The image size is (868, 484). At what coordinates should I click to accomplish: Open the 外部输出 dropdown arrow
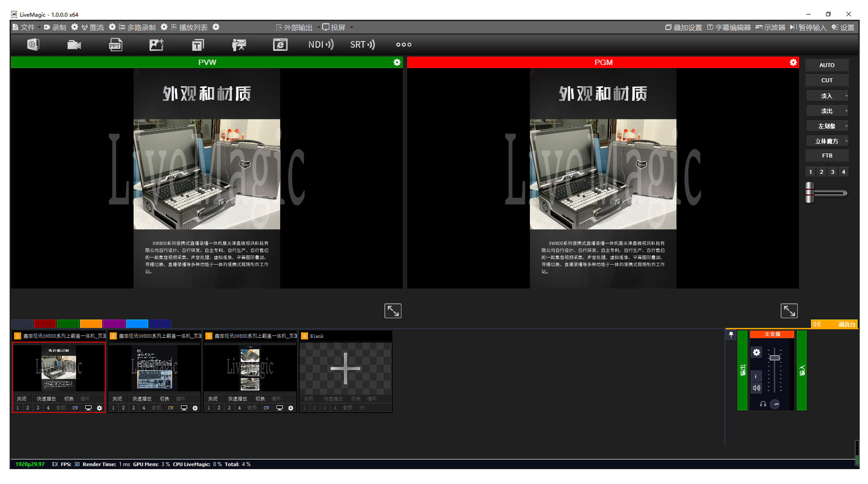coord(318,28)
